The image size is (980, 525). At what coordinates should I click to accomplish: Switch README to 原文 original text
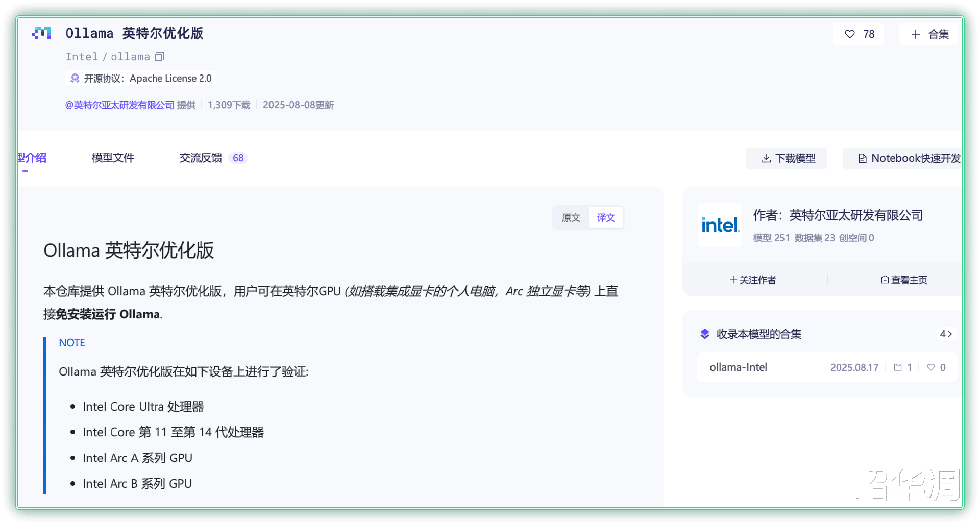click(571, 218)
